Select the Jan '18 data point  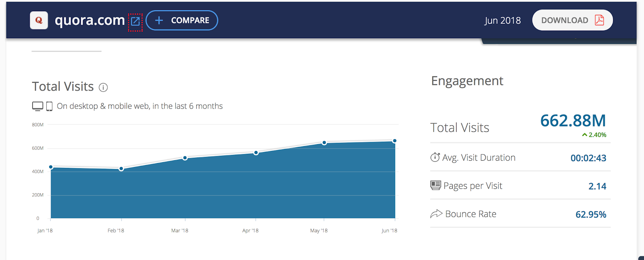51,167
